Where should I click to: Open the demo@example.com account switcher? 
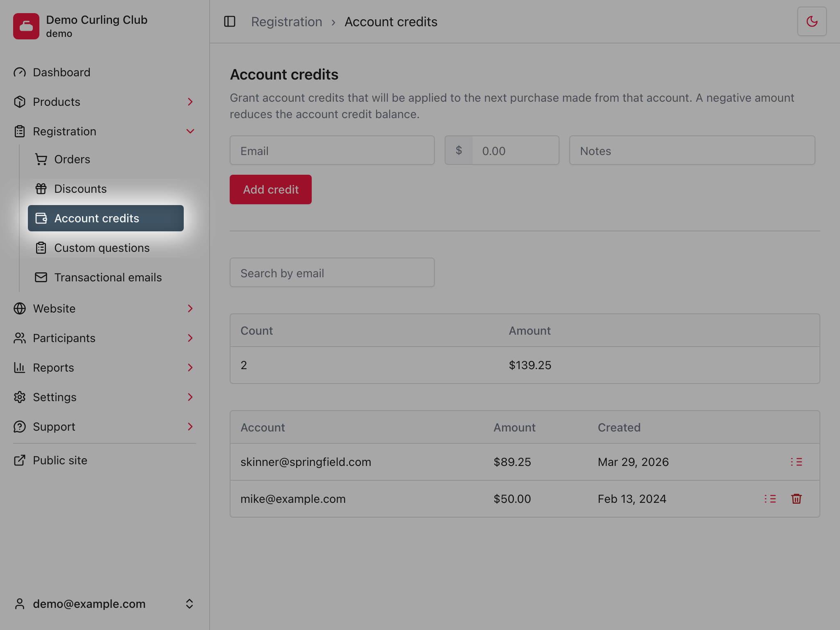(x=105, y=604)
